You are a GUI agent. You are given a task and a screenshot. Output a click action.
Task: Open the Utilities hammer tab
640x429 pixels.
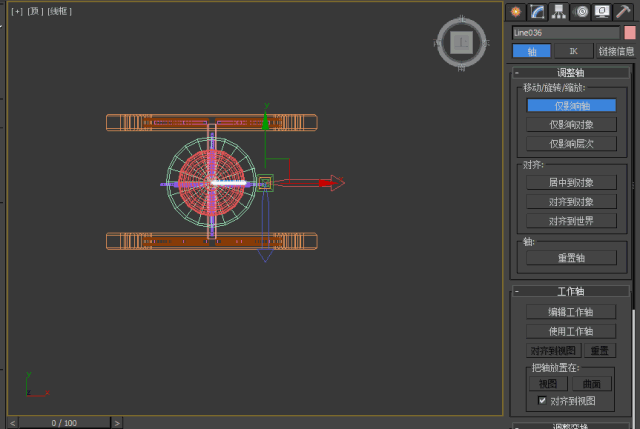click(x=623, y=11)
